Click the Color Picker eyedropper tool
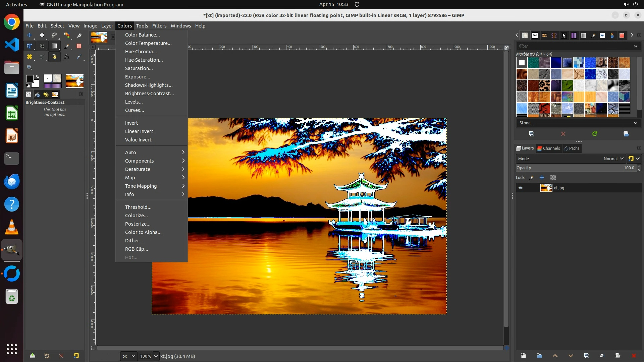Viewport: 644px width, 362px height. pyautogui.click(x=79, y=57)
